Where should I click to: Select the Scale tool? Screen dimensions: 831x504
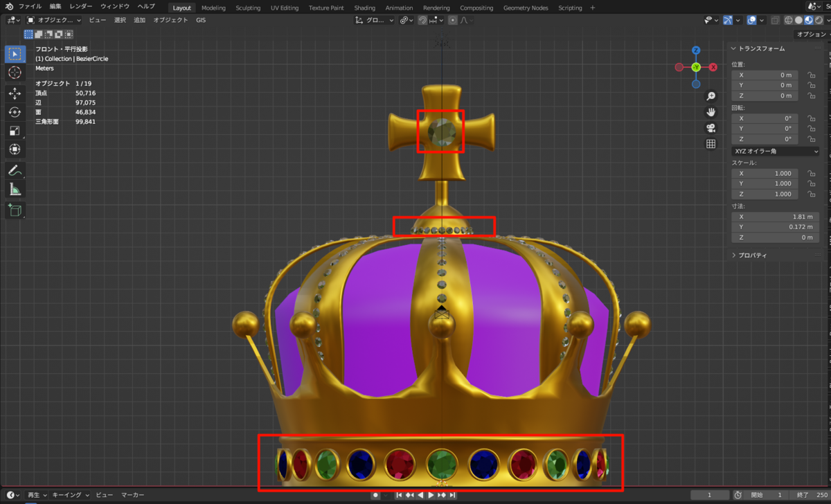pos(15,131)
